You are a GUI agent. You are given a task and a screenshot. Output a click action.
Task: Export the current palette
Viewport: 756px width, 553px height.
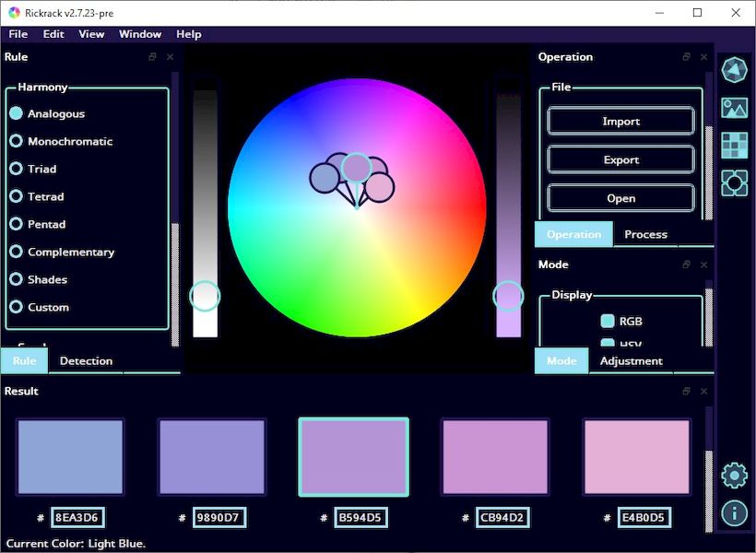coord(620,159)
